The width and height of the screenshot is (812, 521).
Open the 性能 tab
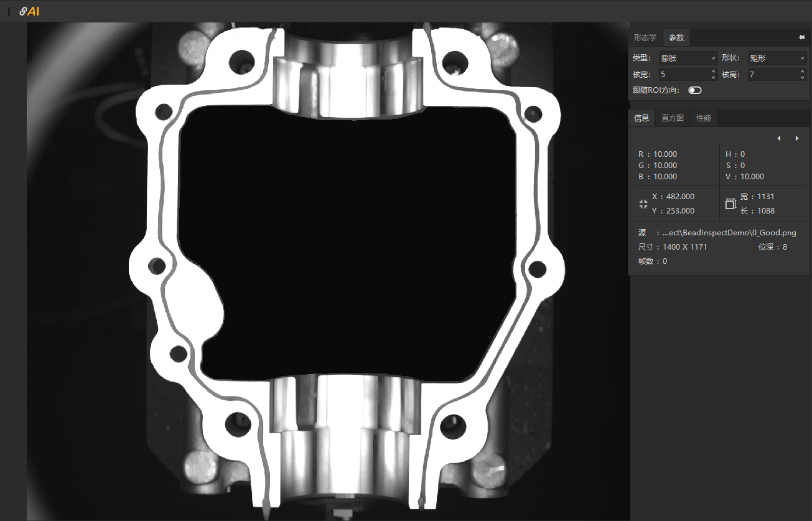(x=704, y=118)
